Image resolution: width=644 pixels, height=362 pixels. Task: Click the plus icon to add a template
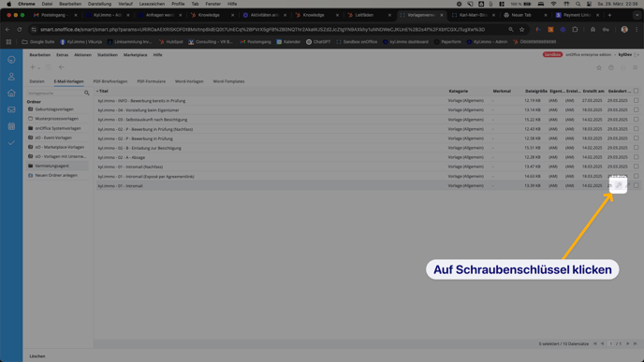32,67
